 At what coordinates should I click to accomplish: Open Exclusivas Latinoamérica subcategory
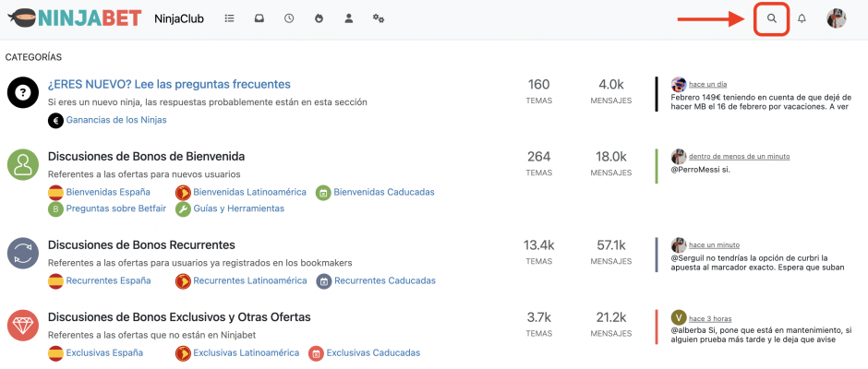[246, 352]
